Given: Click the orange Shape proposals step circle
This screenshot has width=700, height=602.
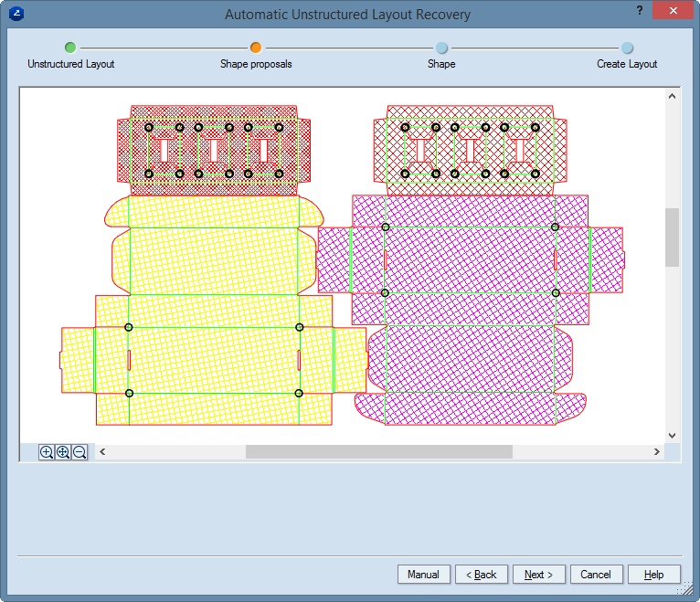Looking at the screenshot, I should pyautogui.click(x=256, y=48).
